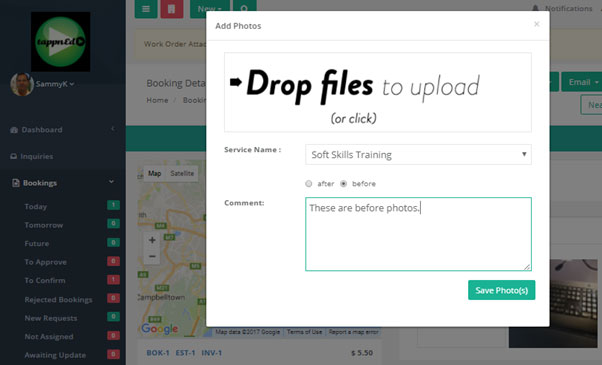Click the $ 5.50 amount
This screenshot has width=602, height=365.
tap(362, 353)
